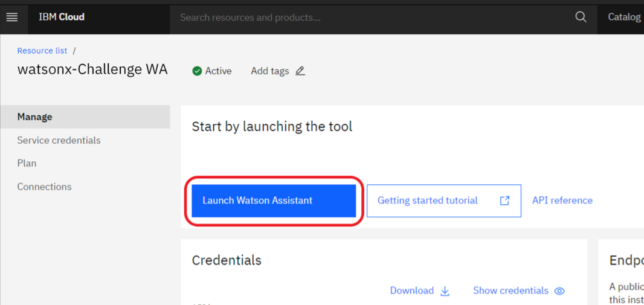Click Show credentials text

point(510,291)
